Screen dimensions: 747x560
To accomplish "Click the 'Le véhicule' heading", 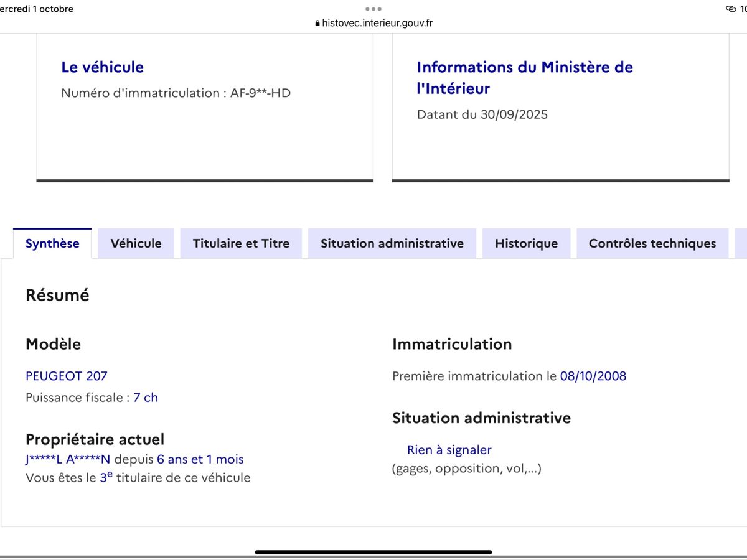I will [x=103, y=67].
